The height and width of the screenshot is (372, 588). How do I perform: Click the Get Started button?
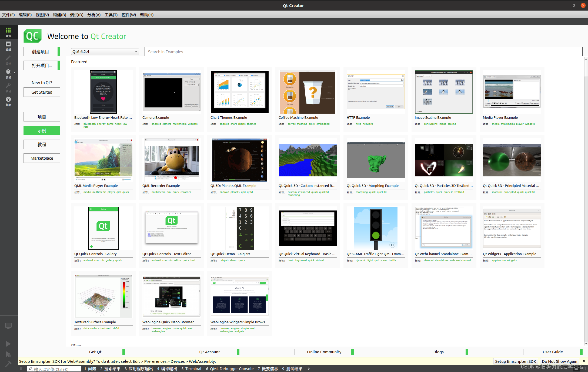point(42,92)
